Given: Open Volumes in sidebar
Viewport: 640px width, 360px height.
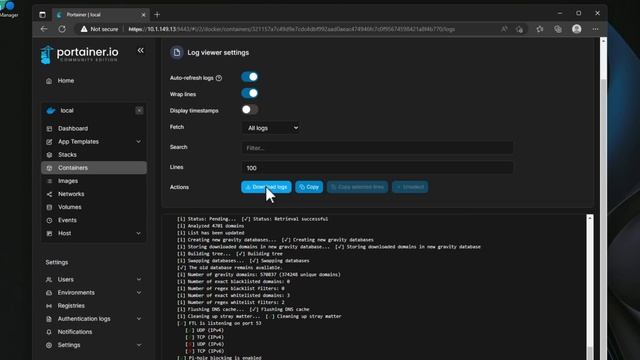Looking at the screenshot, I should pos(69,207).
